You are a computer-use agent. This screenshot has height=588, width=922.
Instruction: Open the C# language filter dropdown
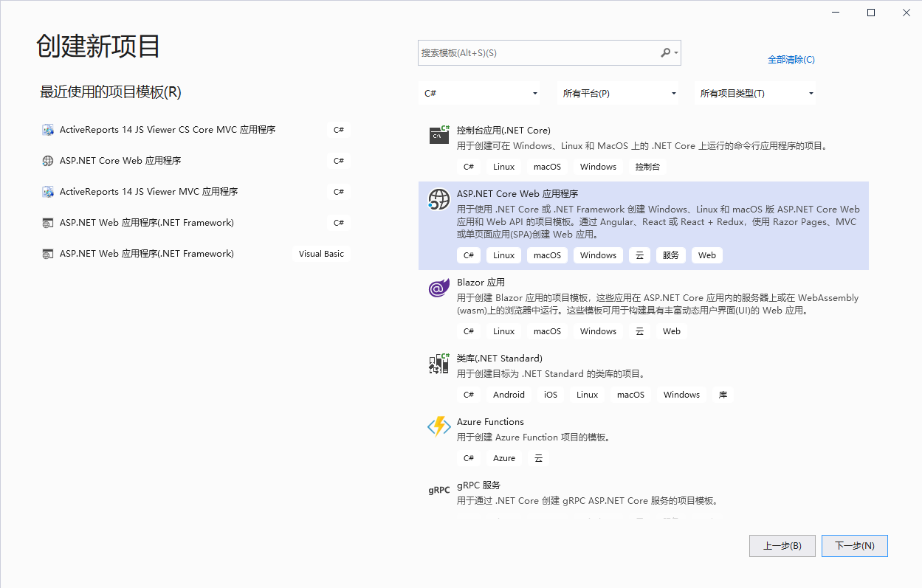pyautogui.click(x=480, y=93)
